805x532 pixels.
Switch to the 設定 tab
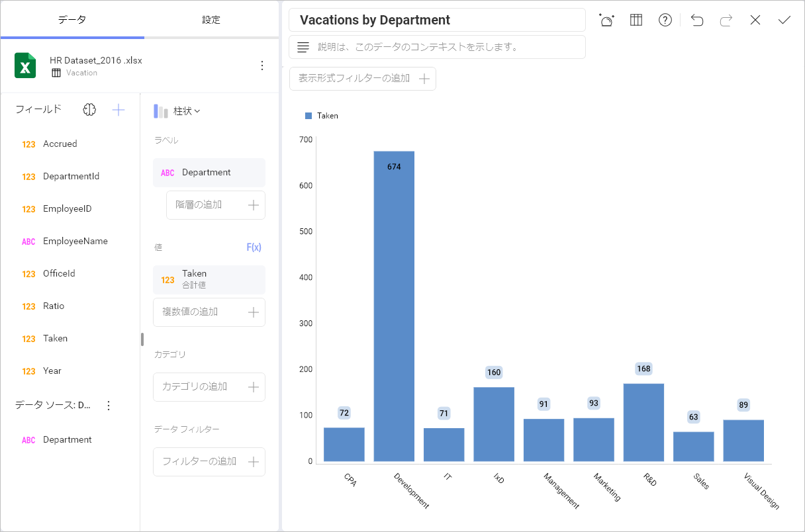click(x=211, y=20)
